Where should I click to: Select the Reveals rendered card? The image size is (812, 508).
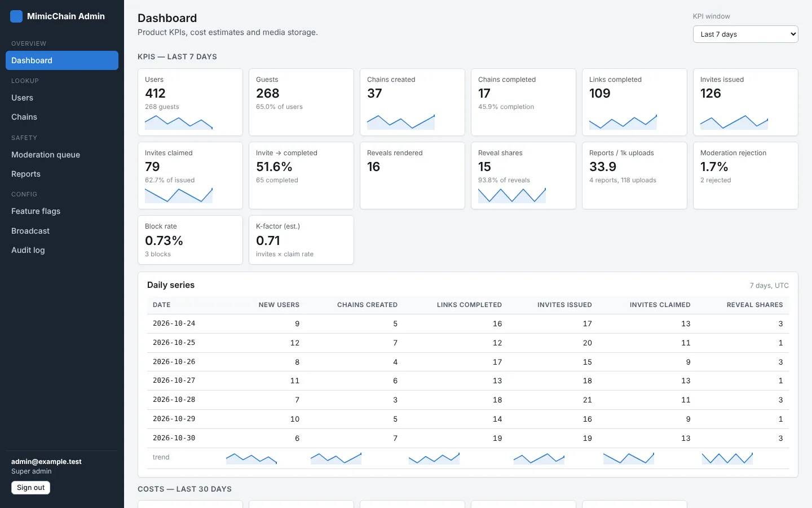point(412,176)
